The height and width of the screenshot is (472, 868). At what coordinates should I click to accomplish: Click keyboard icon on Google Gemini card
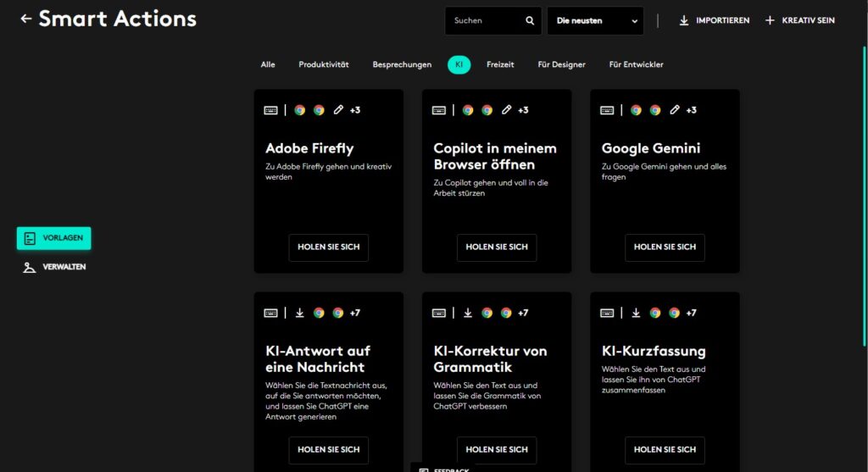[607, 110]
